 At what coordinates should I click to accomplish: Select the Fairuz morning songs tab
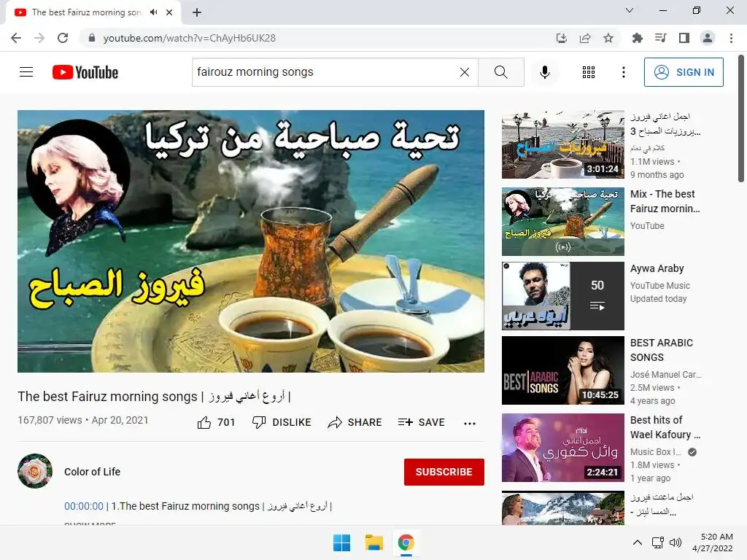[x=93, y=12]
